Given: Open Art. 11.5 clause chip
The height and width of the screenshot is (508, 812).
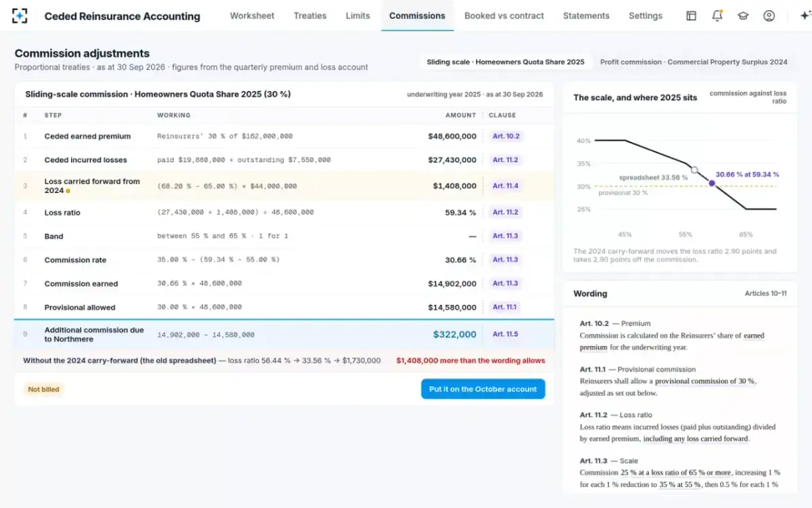Looking at the screenshot, I should [505, 334].
